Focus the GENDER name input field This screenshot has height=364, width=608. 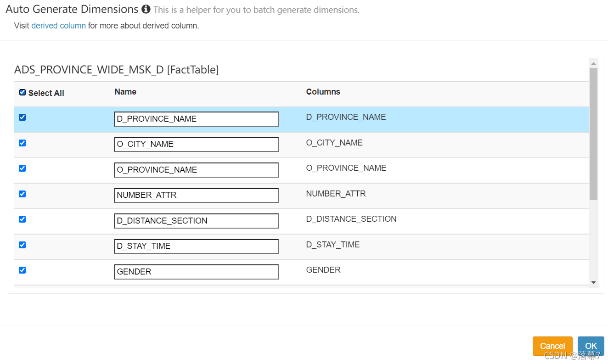pyautogui.click(x=197, y=272)
